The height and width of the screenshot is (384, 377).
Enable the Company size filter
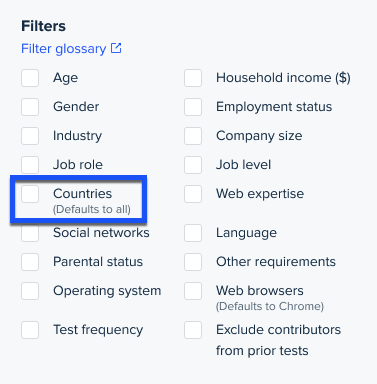tap(193, 136)
